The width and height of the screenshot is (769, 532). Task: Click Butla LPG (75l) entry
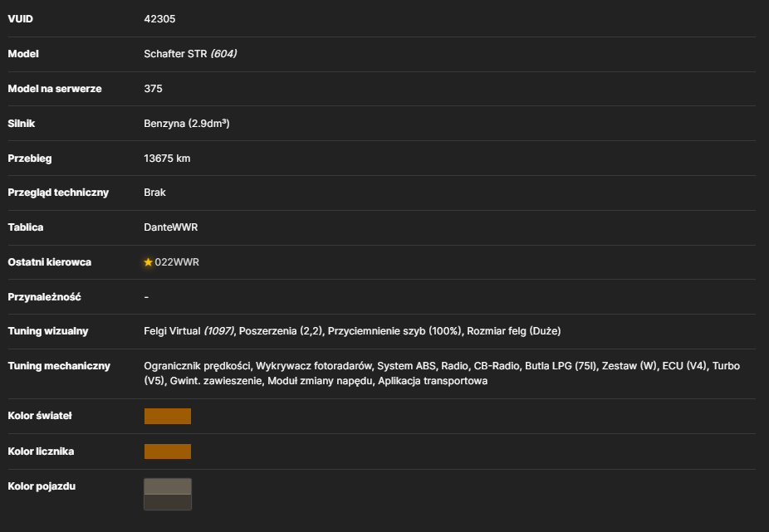[x=561, y=366]
